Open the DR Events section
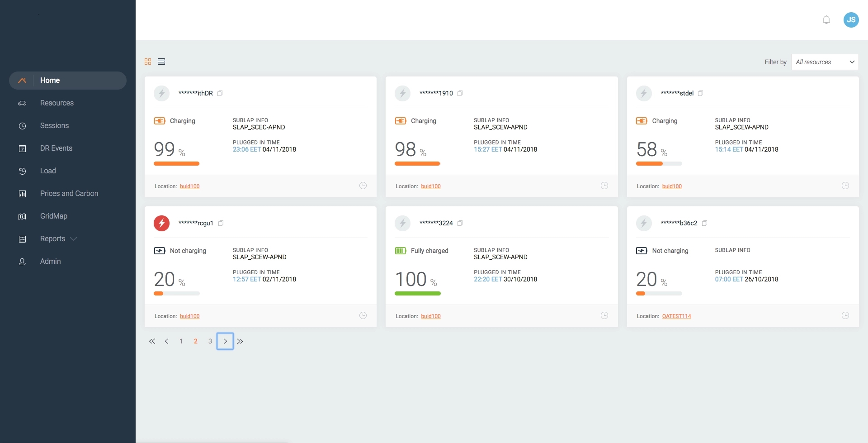868x443 pixels. (x=56, y=148)
